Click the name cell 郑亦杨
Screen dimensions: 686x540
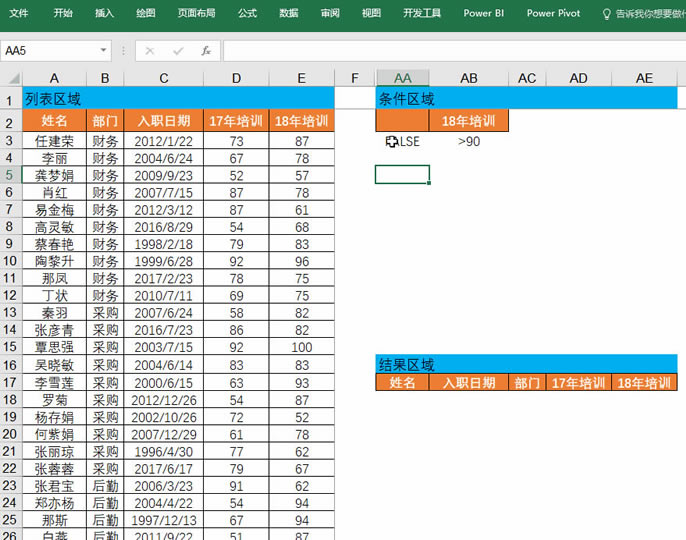pos(54,503)
